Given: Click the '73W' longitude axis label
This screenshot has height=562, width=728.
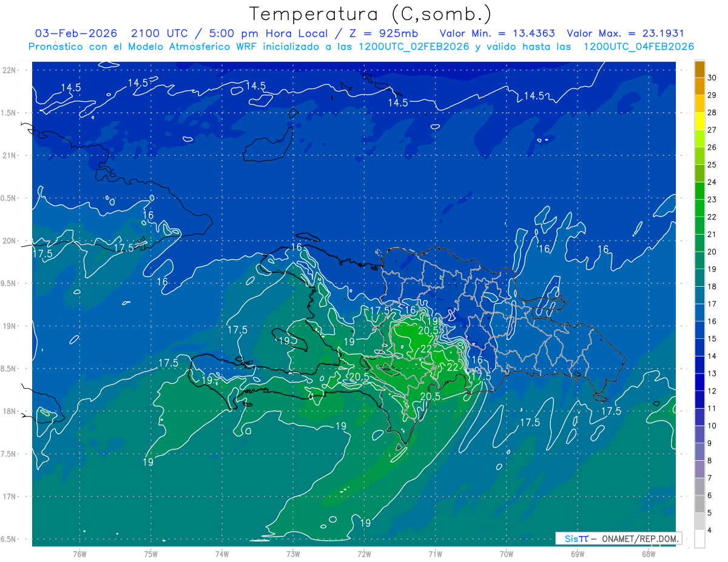Looking at the screenshot, I should click(293, 555).
